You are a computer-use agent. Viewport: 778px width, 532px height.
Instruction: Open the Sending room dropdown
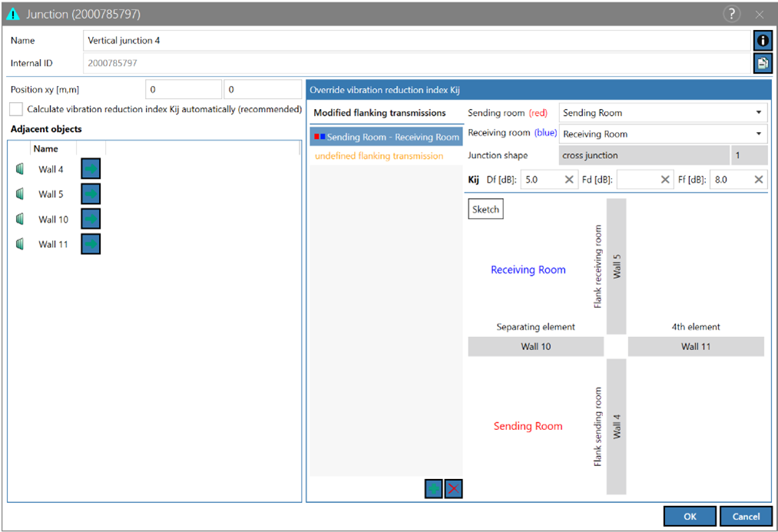coord(663,113)
